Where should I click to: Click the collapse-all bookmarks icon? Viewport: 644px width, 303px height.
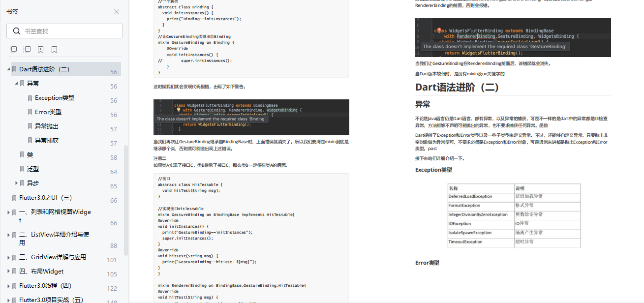click(x=27, y=50)
